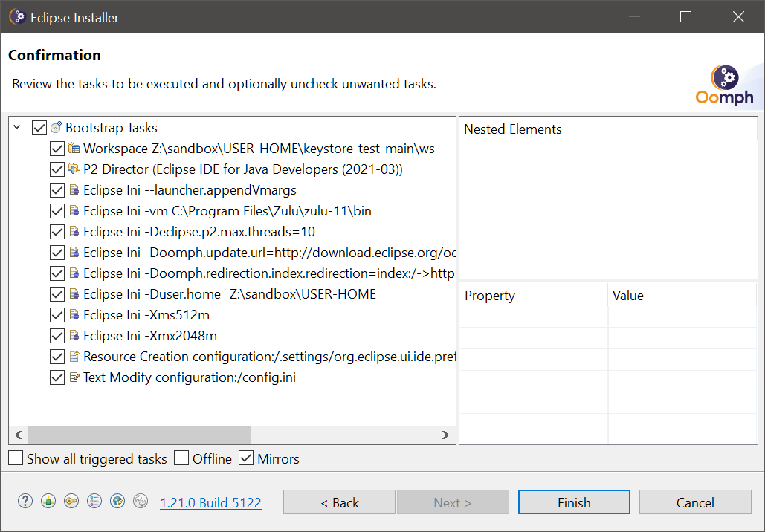Click the Workspace task folder icon
This screenshot has height=532, width=765.
[x=74, y=149]
